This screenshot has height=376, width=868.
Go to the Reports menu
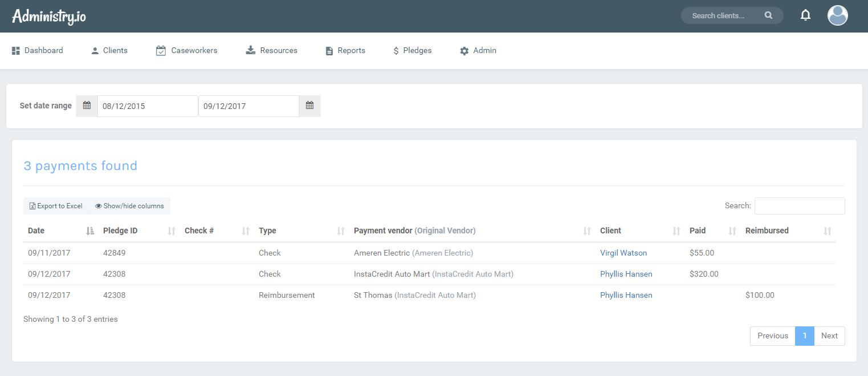[345, 50]
